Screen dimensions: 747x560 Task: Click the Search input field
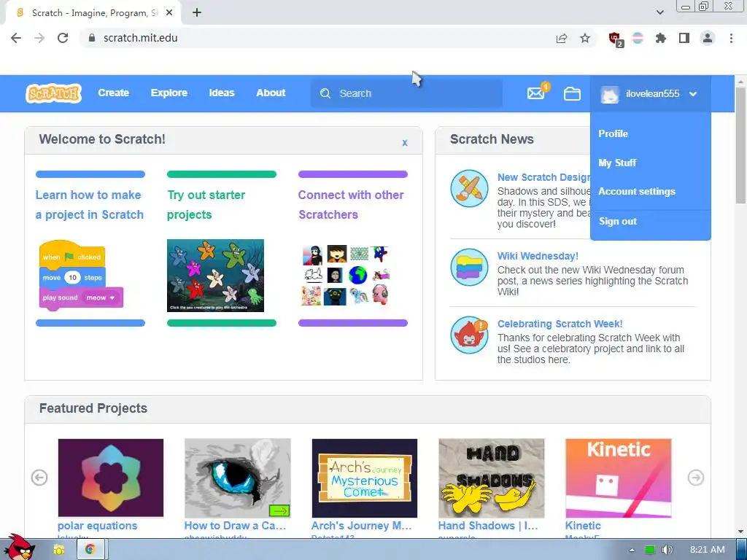(407, 93)
